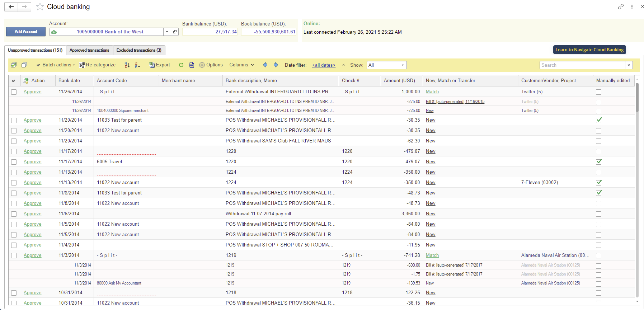The width and height of the screenshot is (644, 310).
Task: Click the all dates filter link
Action: click(x=324, y=65)
